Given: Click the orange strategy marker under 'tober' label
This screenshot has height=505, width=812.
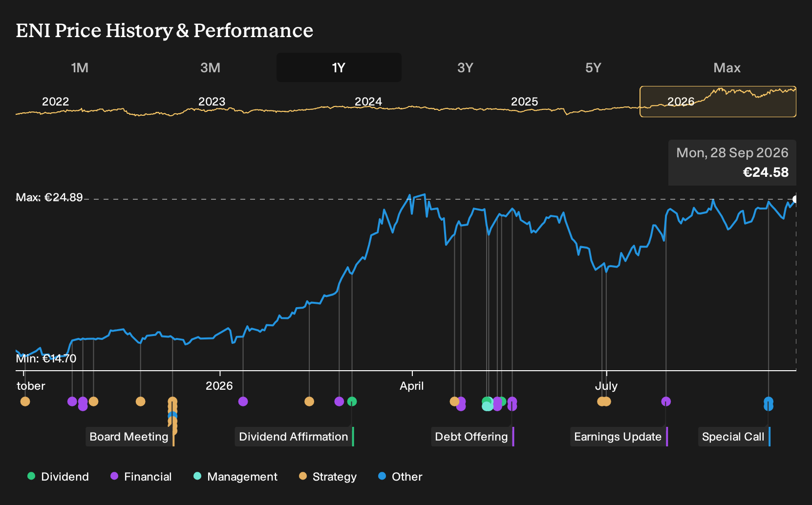Looking at the screenshot, I should click(x=25, y=401).
